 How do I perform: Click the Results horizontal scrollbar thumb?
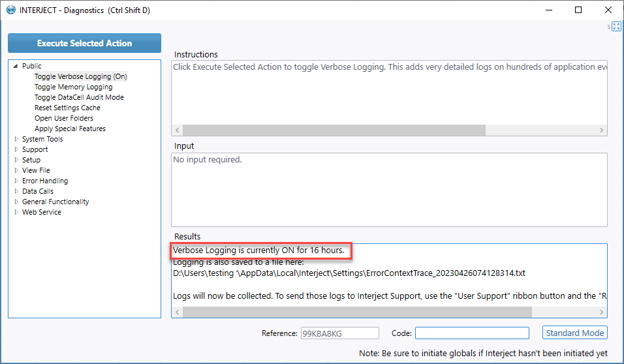358,312
